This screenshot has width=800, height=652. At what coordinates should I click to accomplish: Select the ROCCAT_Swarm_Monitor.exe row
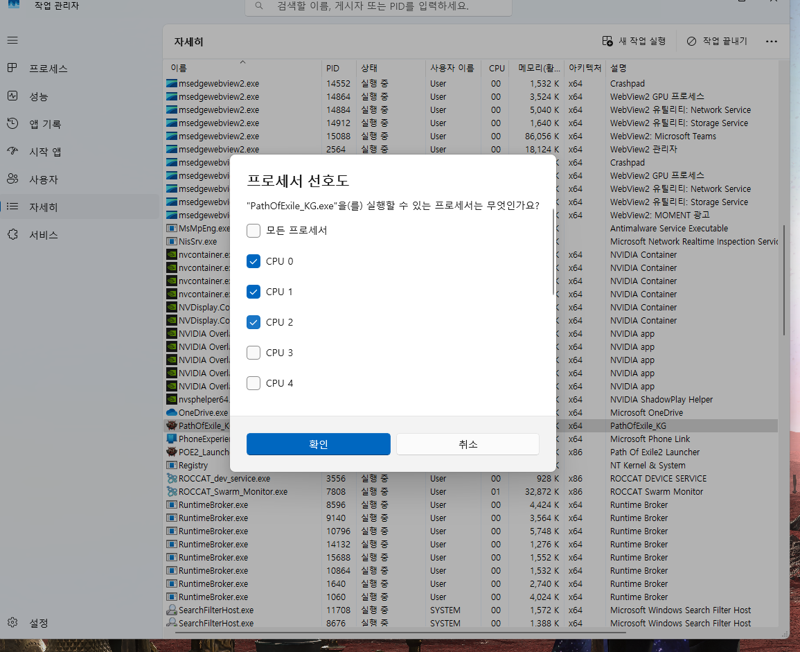(x=471, y=492)
